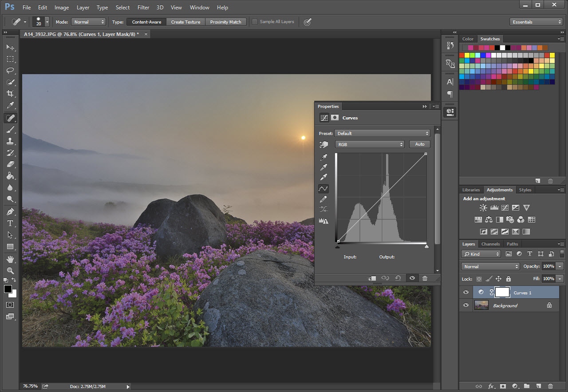Image resolution: width=568 pixels, height=392 pixels.
Task: Close the A14_3932.JPG document tab
Action: coord(146,34)
